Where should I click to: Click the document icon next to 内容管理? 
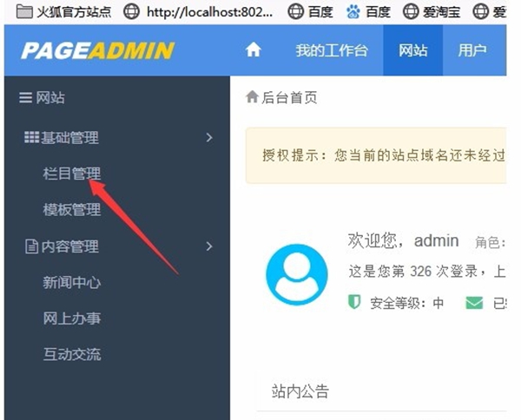coord(31,246)
